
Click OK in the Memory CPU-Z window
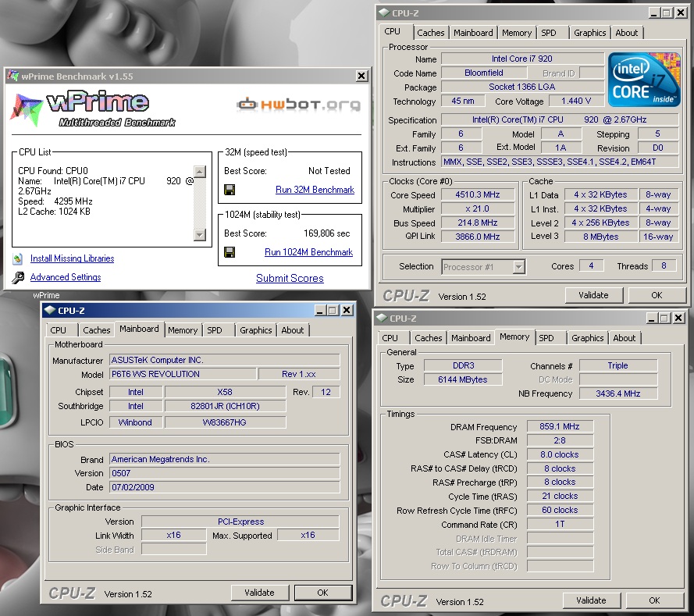pyautogui.click(x=655, y=600)
